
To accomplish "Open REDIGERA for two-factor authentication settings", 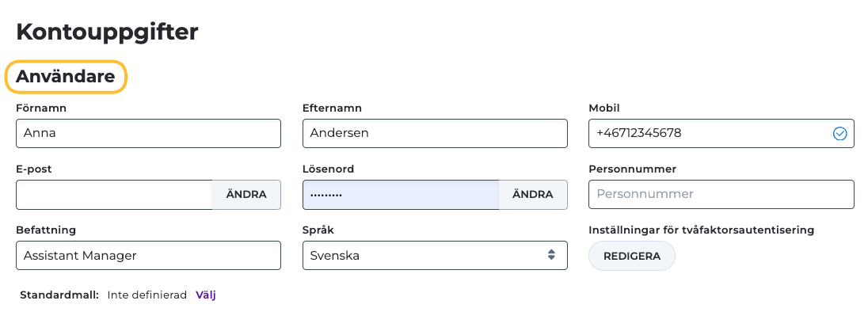I will (631, 256).
